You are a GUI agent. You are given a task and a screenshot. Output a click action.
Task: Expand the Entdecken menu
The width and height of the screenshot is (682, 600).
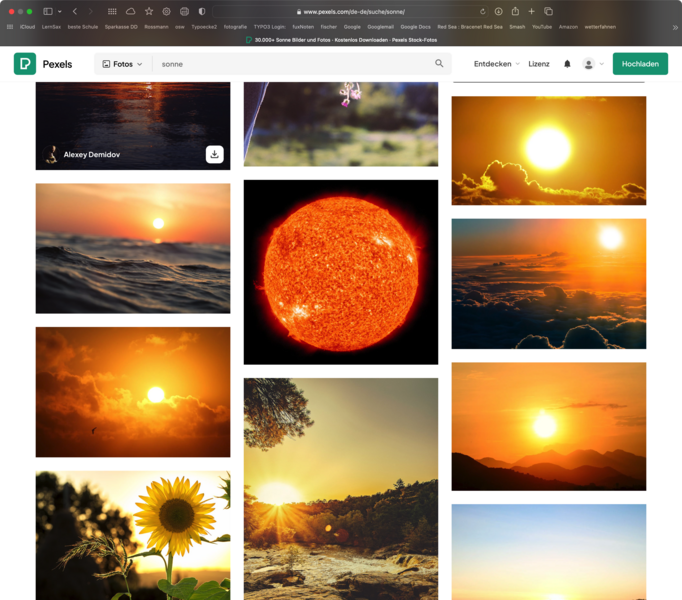click(496, 64)
